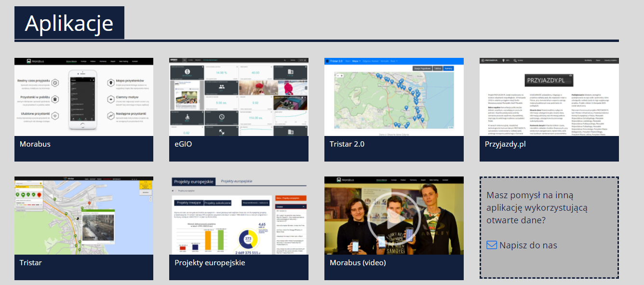Click the smartphone mockup in Morabus preview
Screen dimensions: 644x285
[x=84, y=99]
